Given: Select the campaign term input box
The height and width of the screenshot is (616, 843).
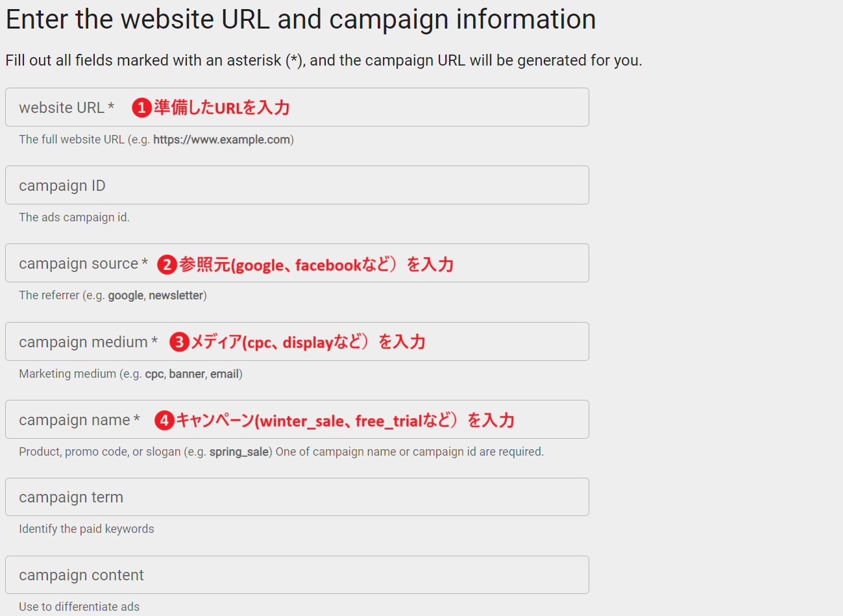Looking at the screenshot, I should coord(297,497).
